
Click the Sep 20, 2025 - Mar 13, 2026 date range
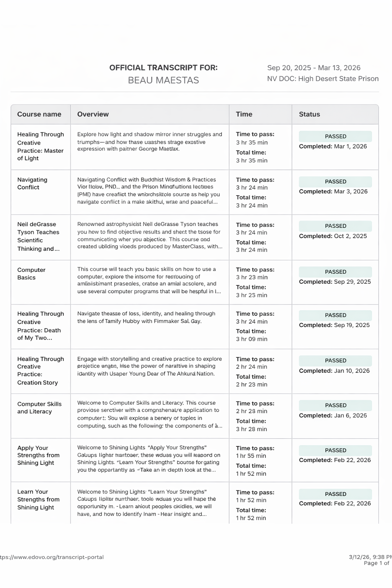(314, 68)
